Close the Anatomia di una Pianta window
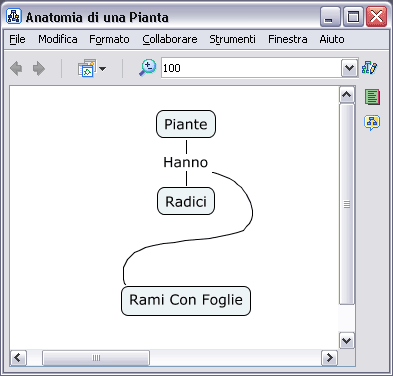Image resolution: width=393 pixels, height=376 pixels. (376, 17)
